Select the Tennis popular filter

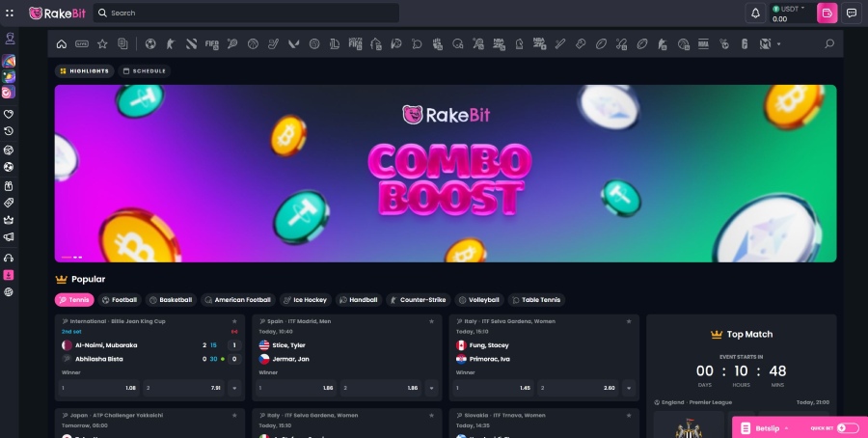click(74, 300)
